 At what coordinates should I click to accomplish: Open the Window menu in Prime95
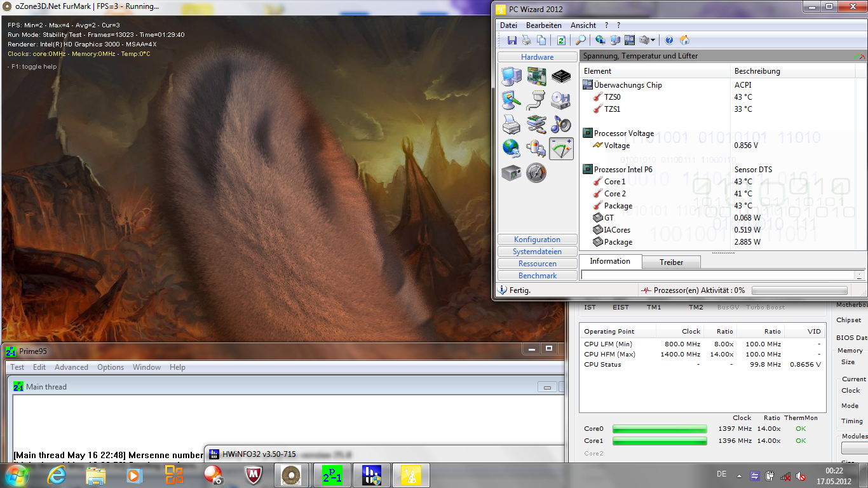(147, 367)
